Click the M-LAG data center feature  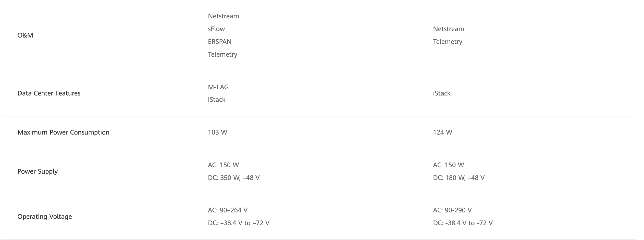click(218, 87)
